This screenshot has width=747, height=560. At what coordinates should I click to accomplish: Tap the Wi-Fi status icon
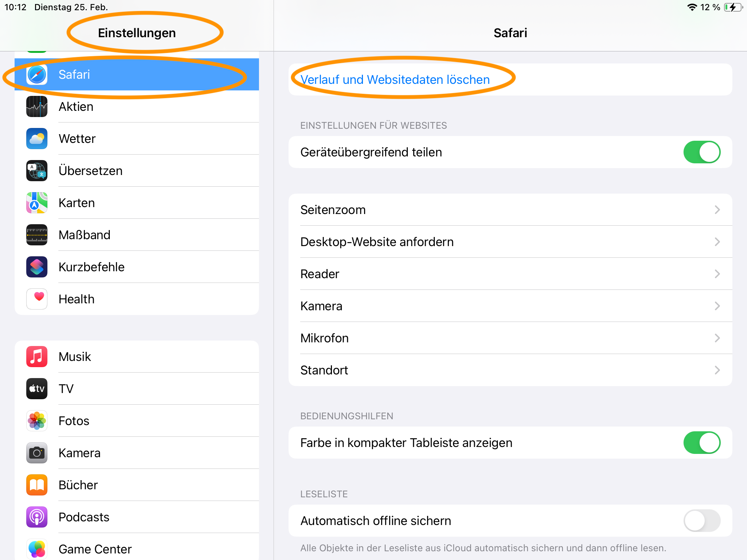[x=692, y=7]
